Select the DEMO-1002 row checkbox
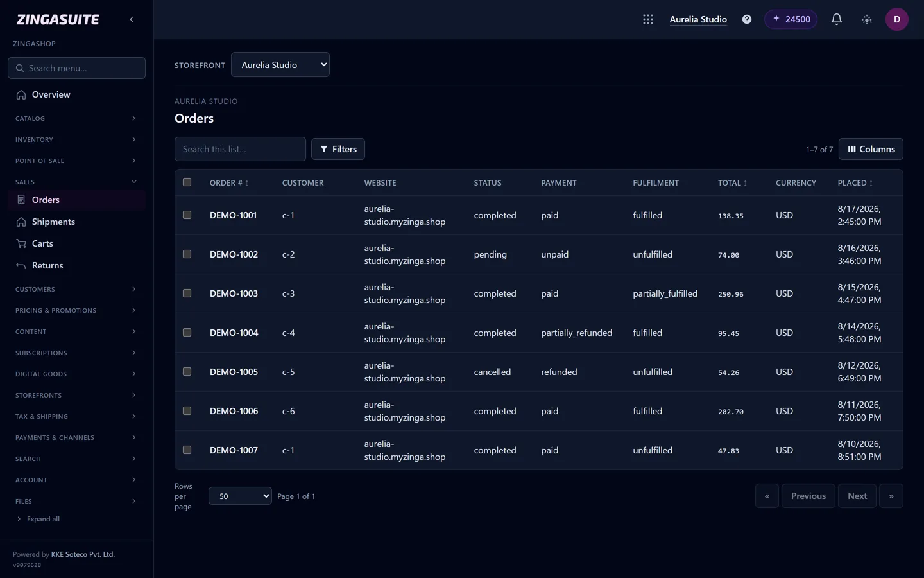The width and height of the screenshot is (924, 578). pyautogui.click(x=187, y=254)
